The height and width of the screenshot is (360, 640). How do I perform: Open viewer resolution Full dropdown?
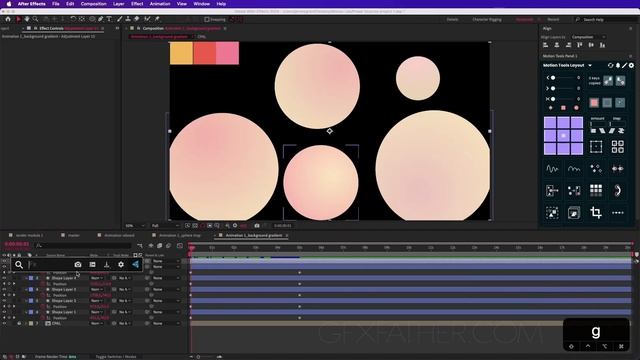165,225
